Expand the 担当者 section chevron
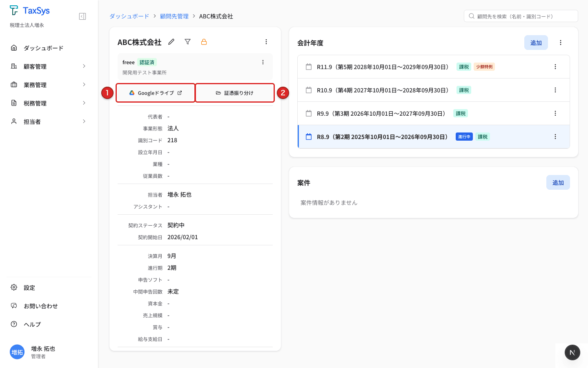Viewport: 588px width, 368px height. point(84,121)
